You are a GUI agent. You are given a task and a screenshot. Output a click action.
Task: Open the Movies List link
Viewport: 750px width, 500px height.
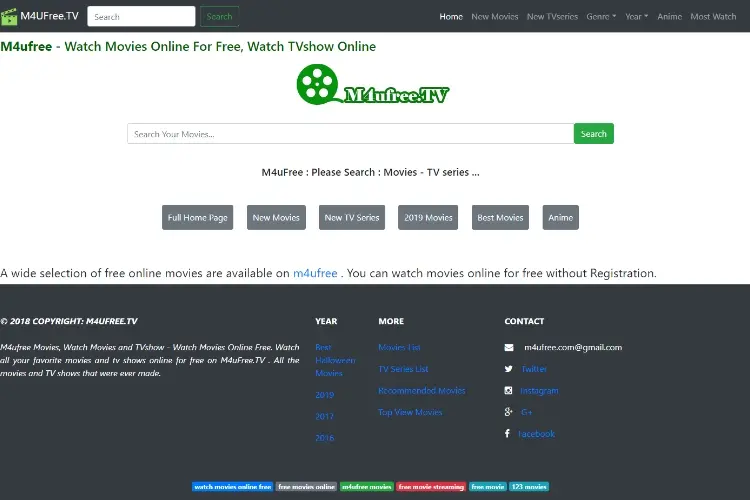pos(399,347)
